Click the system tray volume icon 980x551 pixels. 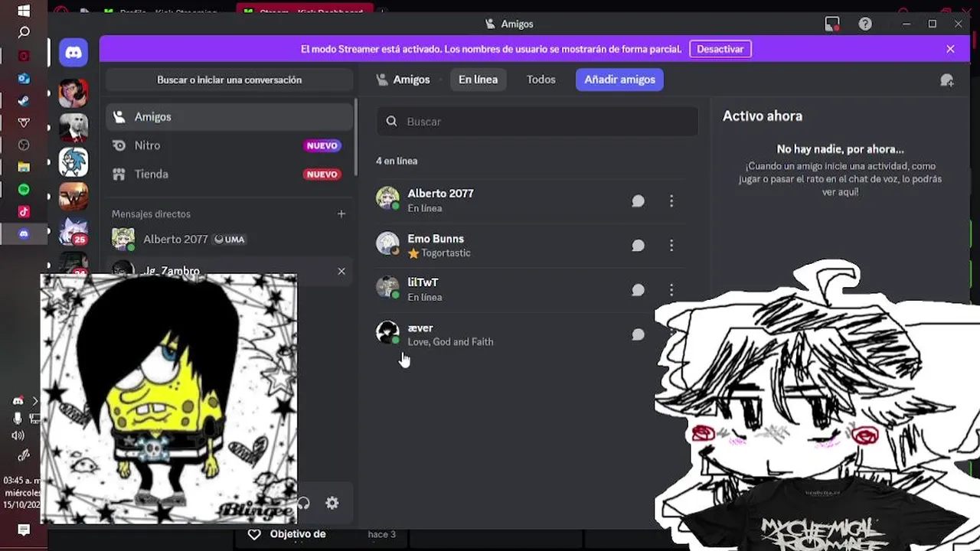point(18,435)
